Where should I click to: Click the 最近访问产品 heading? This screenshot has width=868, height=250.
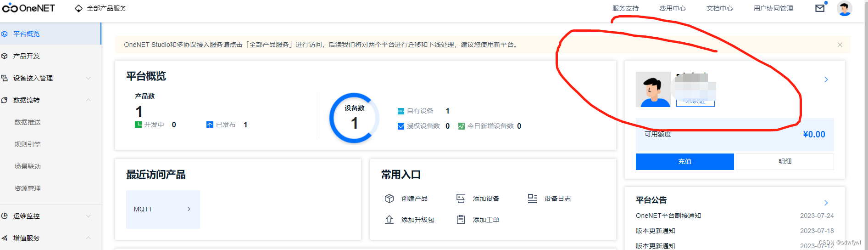coord(156,175)
